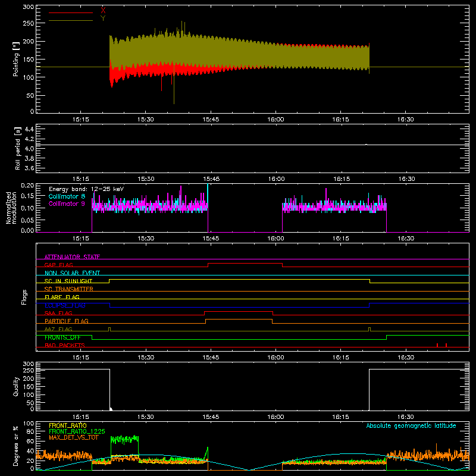Click the Flags y-axis title
This screenshot has width=476, height=476.
[24, 297]
